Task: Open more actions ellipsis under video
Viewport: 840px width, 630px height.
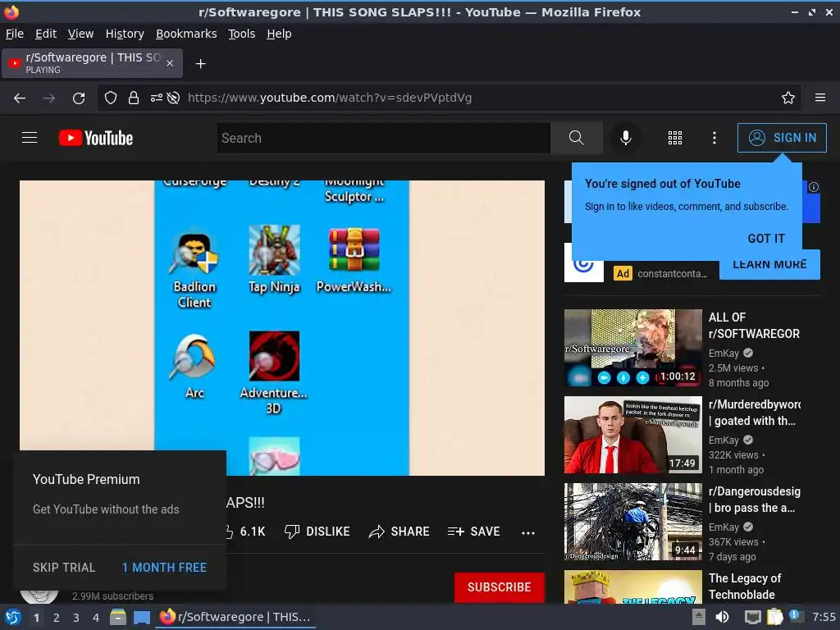Action: (528, 532)
